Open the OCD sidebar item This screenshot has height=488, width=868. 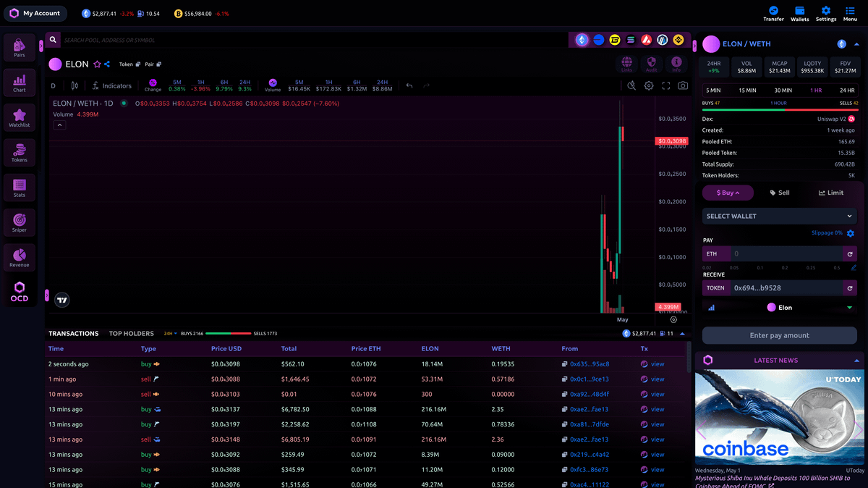pos(20,292)
